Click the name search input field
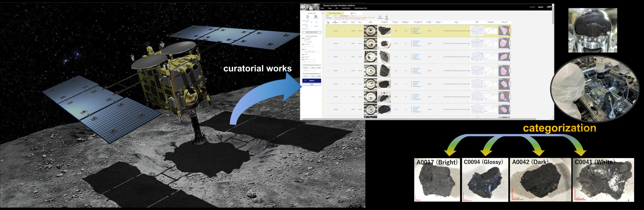This screenshot has width=644, height=210. point(312,52)
